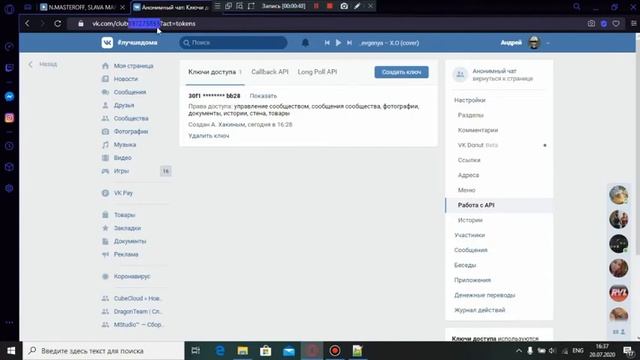Image resolution: width=640 pixels, height=360 pixels.
Task: Open Сообщества in left menu
Action: [x=131, y=118]
